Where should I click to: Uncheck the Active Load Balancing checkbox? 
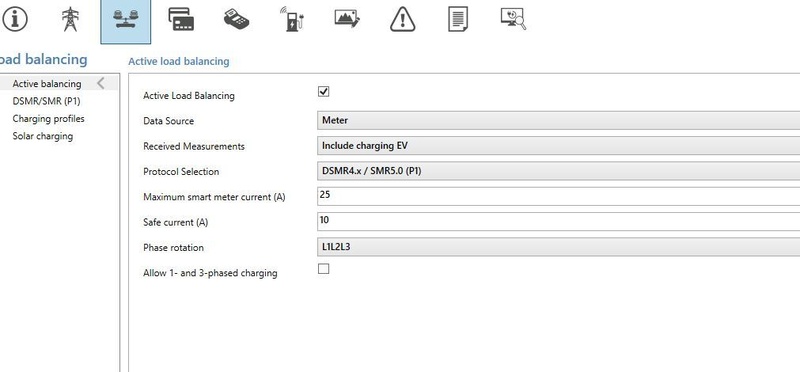(323, 91)
